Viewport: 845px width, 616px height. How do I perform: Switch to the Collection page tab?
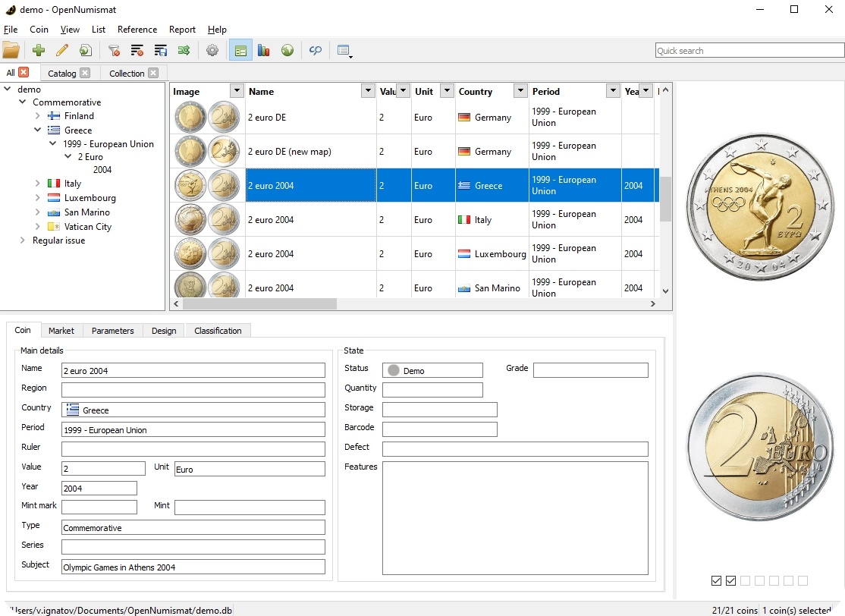click(x=127, y=74)
